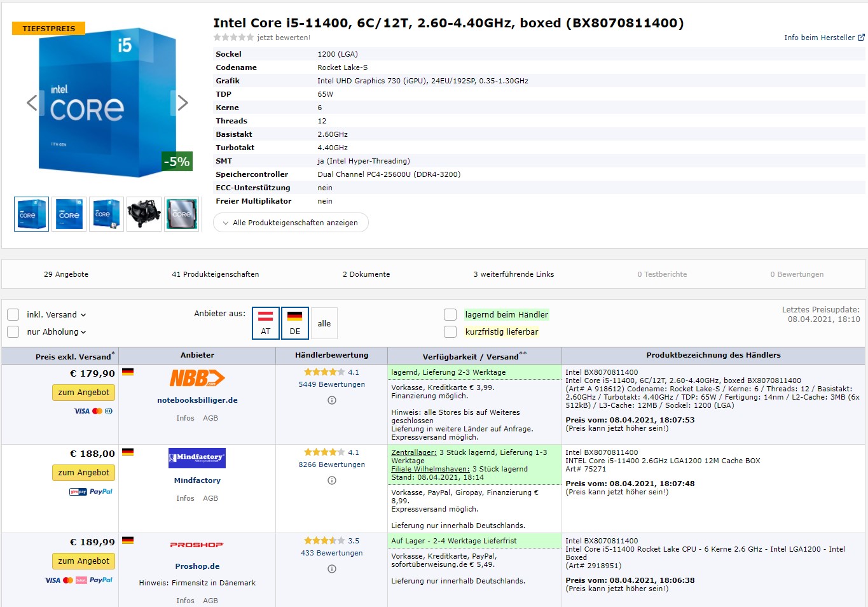Image resolution: width=868 pixels, height=607 pixels.
Task: Open notebooksbilliger.de vendor link
Action: 197,400
